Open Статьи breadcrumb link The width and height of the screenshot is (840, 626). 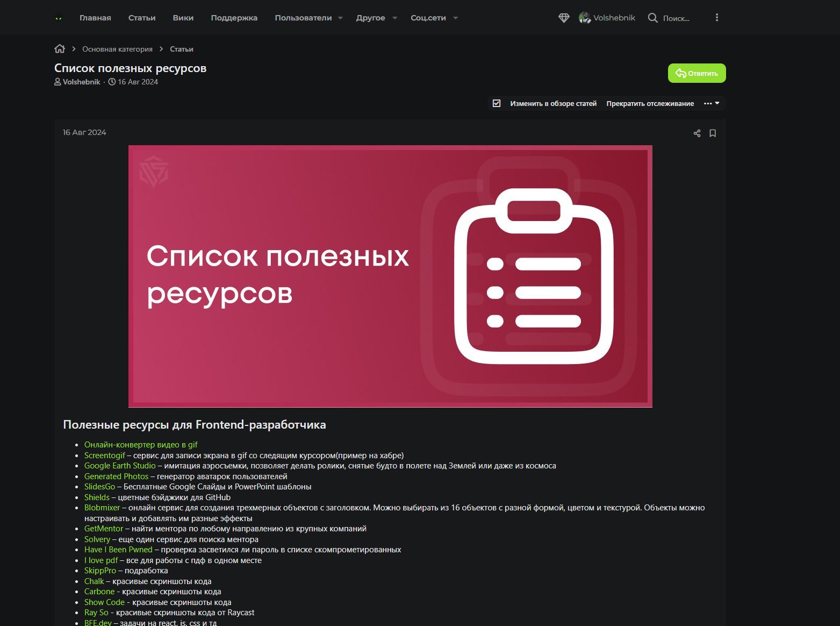click(x=181, y=49)
